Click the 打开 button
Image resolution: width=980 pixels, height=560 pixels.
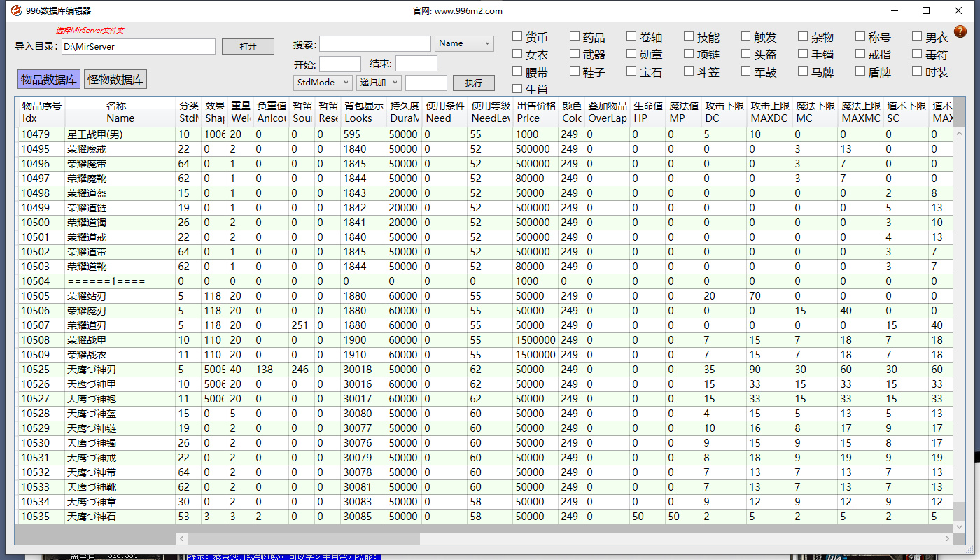pyautogui.click(x=248, y=46)
